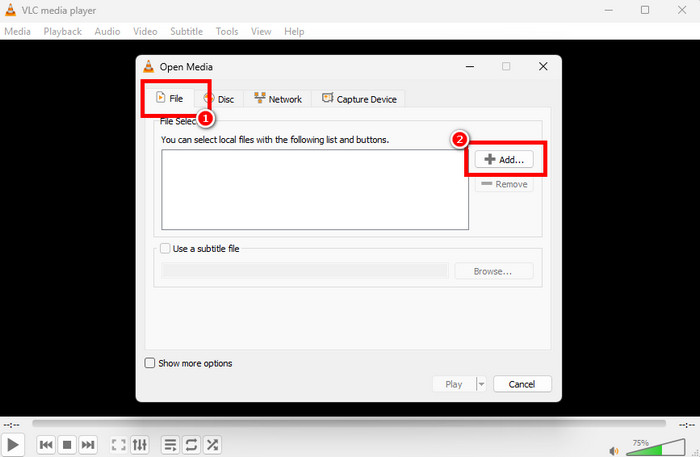Close the Open Media dialog
The height and width of the screenshot is (457, 700).
click(543, 66)
